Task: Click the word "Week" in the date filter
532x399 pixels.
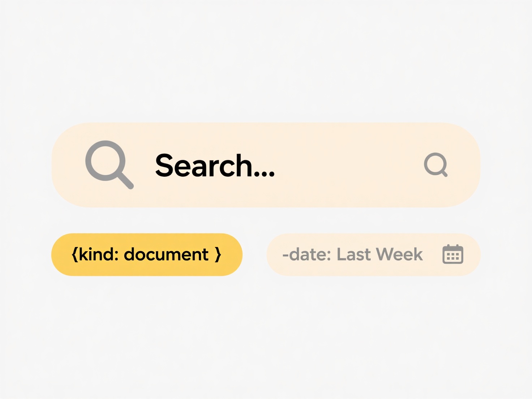Action: coord(399,254)
